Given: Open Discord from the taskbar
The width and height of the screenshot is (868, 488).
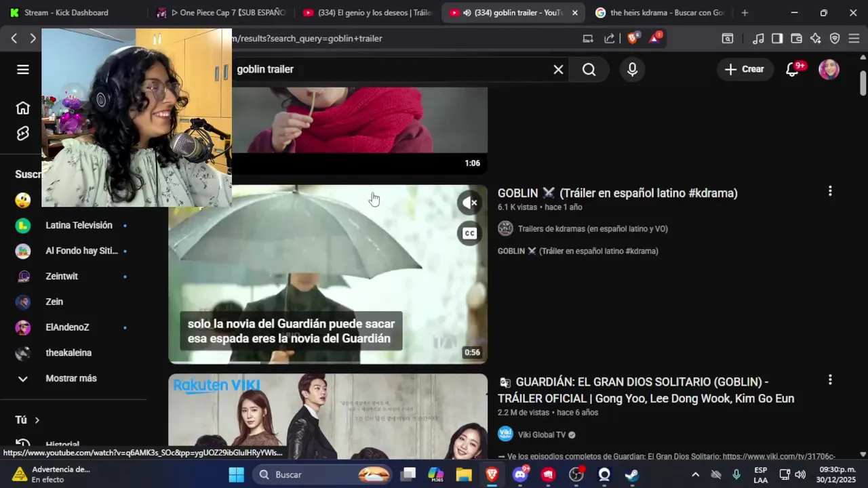Looking at the screenshot, I should tap(520, 474).
